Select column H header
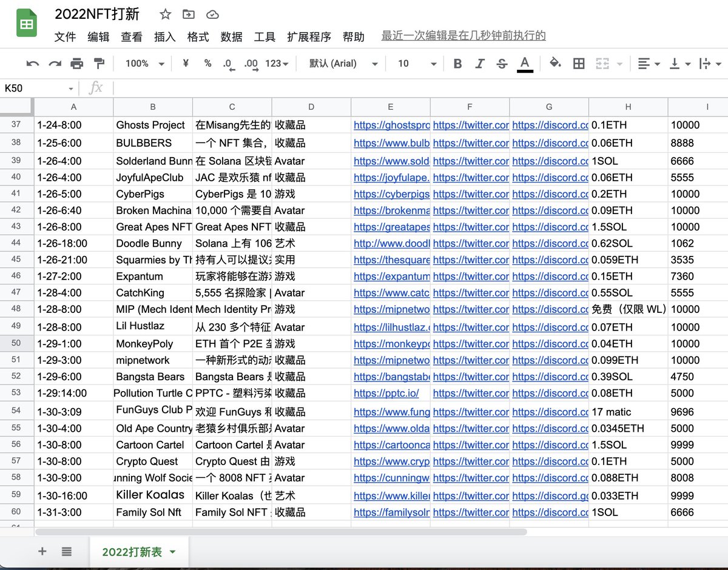The width and height of the screenshot is (728, 570). pyautogui.click(x=628, y=107)
